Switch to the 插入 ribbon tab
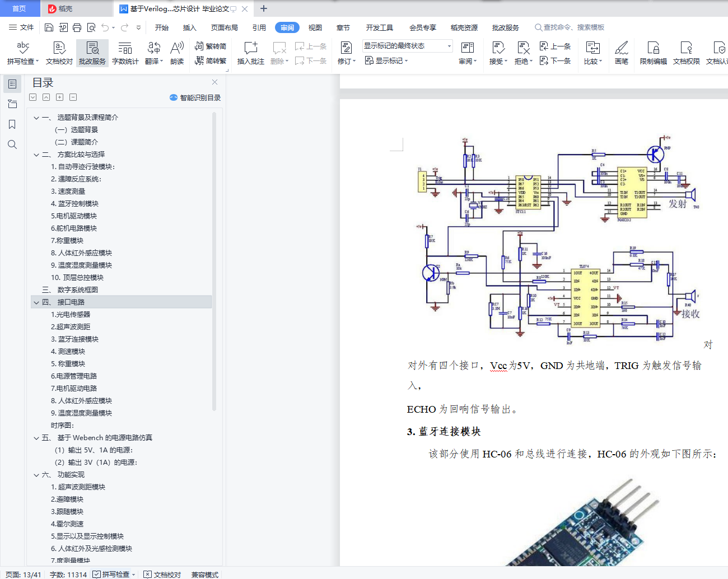 (x=190, y=27)
